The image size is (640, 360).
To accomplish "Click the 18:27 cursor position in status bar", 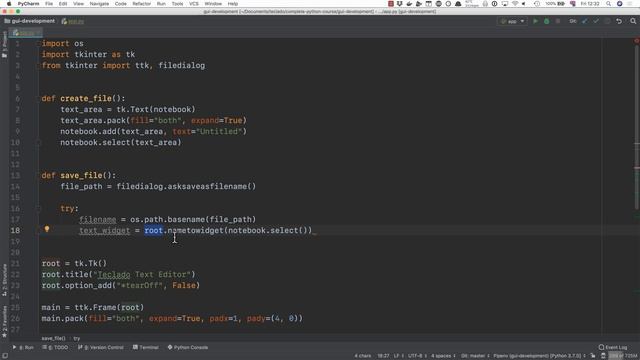I will 383,356.
